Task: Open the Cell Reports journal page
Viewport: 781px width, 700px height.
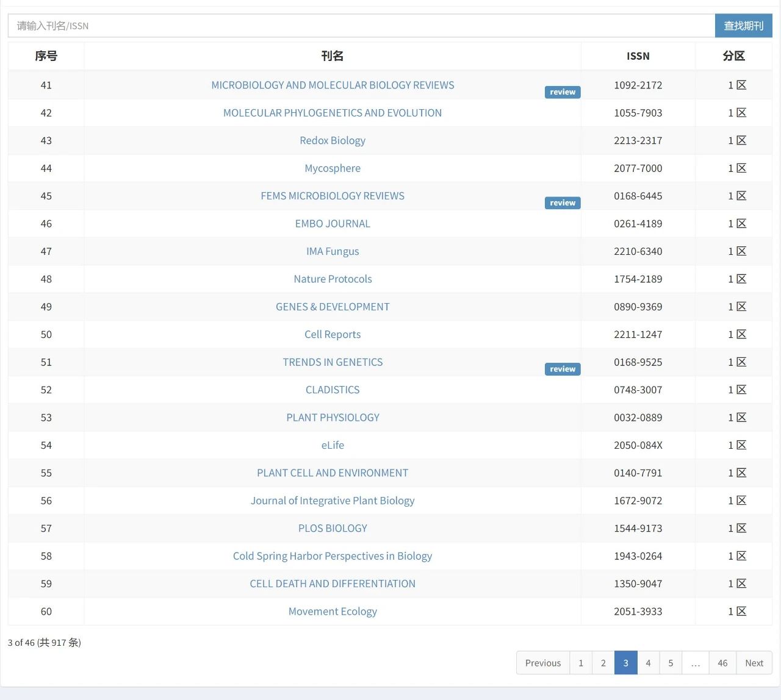Action: pos(333,335)
